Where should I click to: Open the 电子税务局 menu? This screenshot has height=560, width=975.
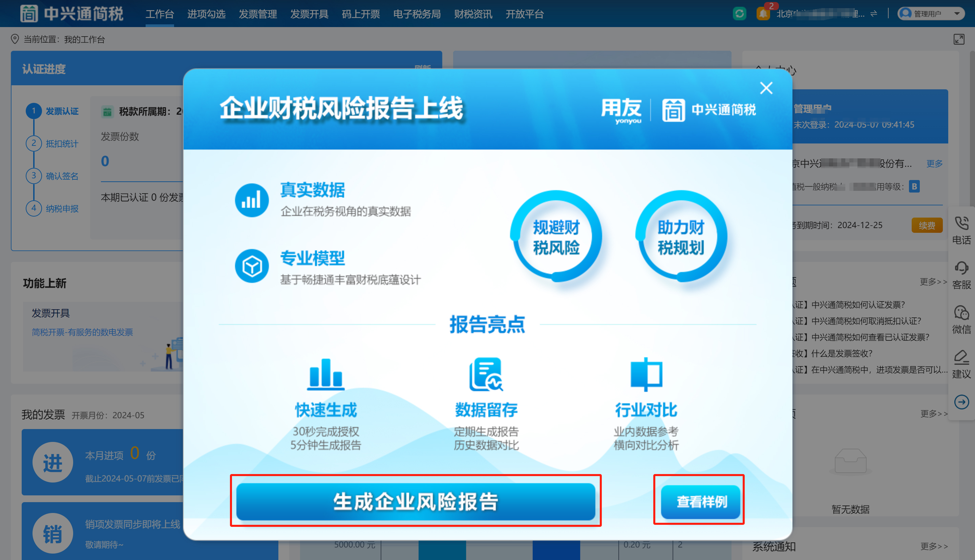tap(417, 14)
